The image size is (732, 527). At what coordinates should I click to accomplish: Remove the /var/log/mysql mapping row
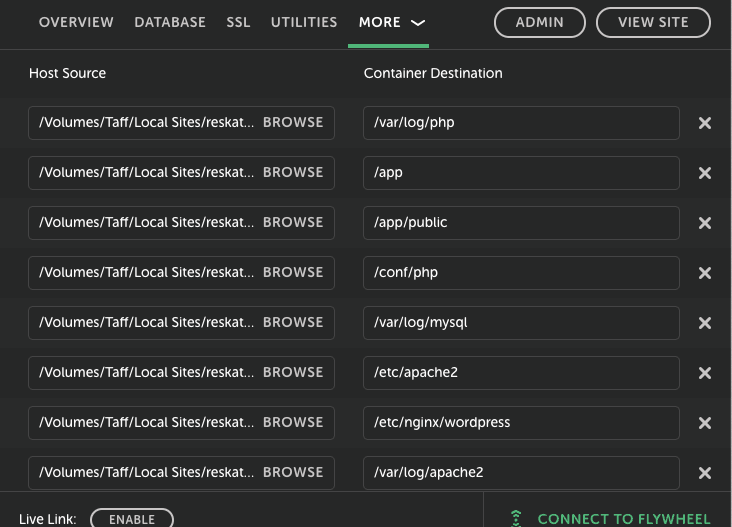pyautogui.click(x=705, y=323)
